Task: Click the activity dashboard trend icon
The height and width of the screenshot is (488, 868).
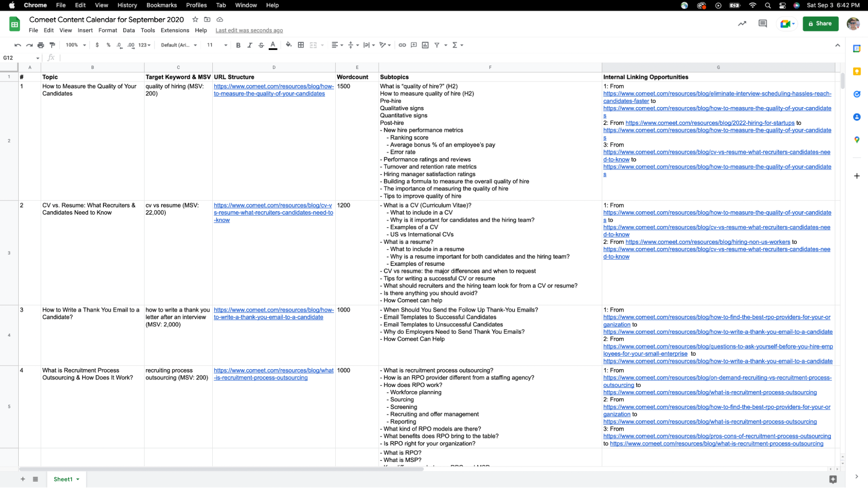Action: [x=742, y=23]
